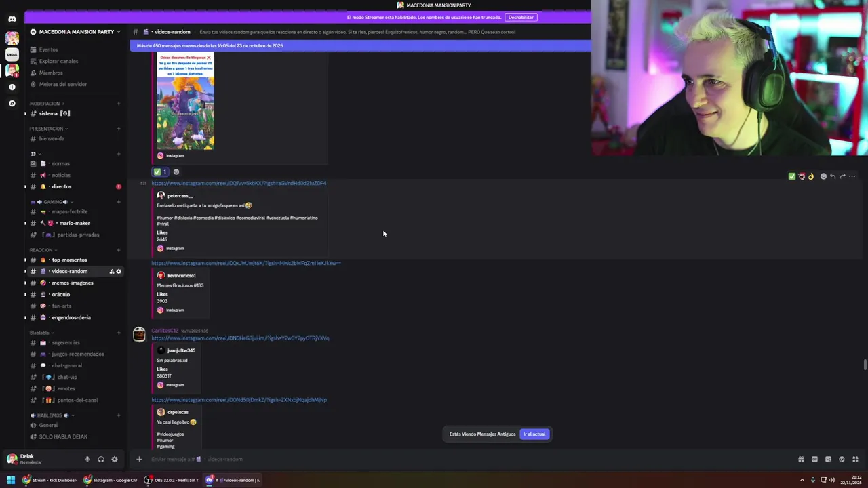
Task: Open Instagram video thumbnail at top
Action: (185, 100)
